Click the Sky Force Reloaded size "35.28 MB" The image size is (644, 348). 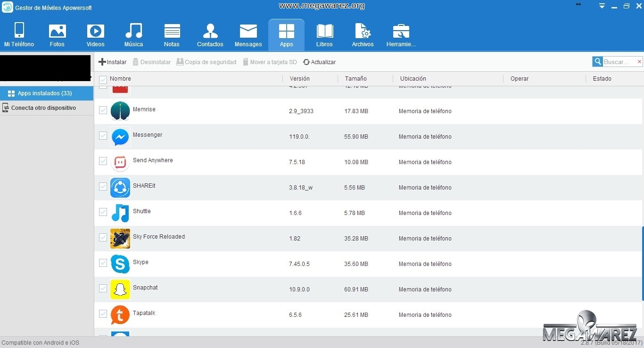coord(356,239)
